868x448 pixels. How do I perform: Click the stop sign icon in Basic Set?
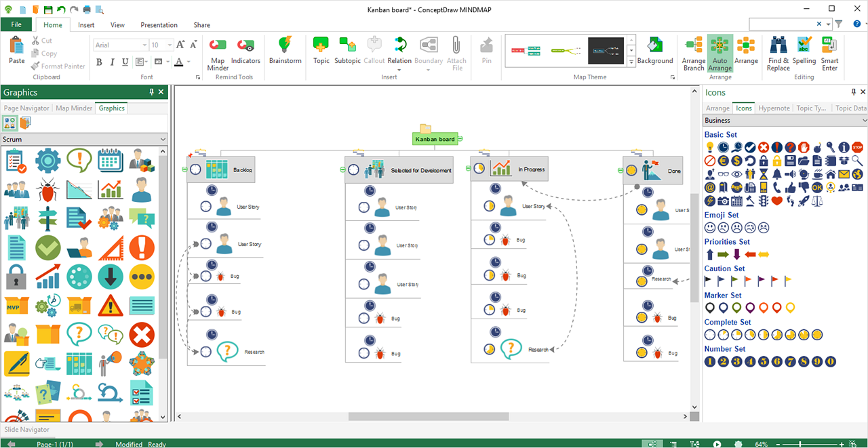pos(857,147)
